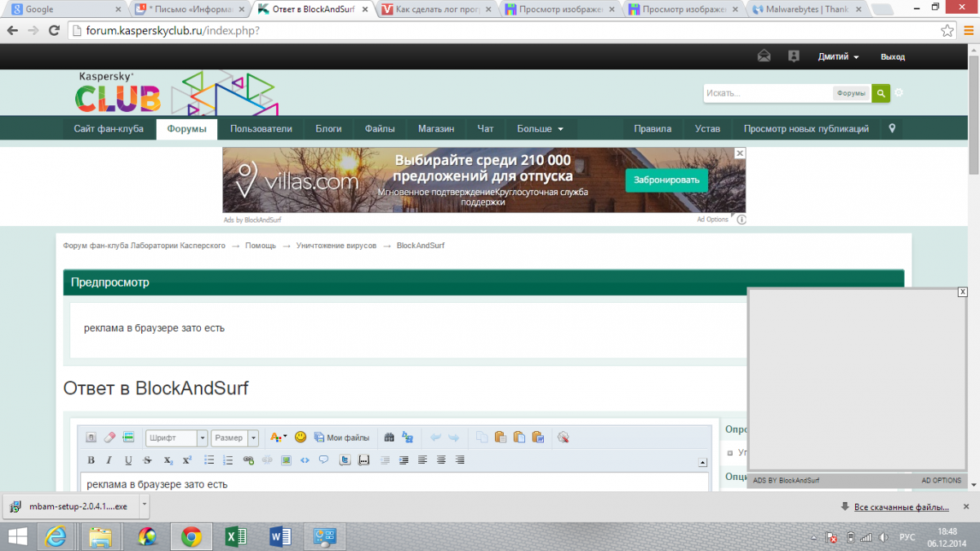Align text to the right

460,460
